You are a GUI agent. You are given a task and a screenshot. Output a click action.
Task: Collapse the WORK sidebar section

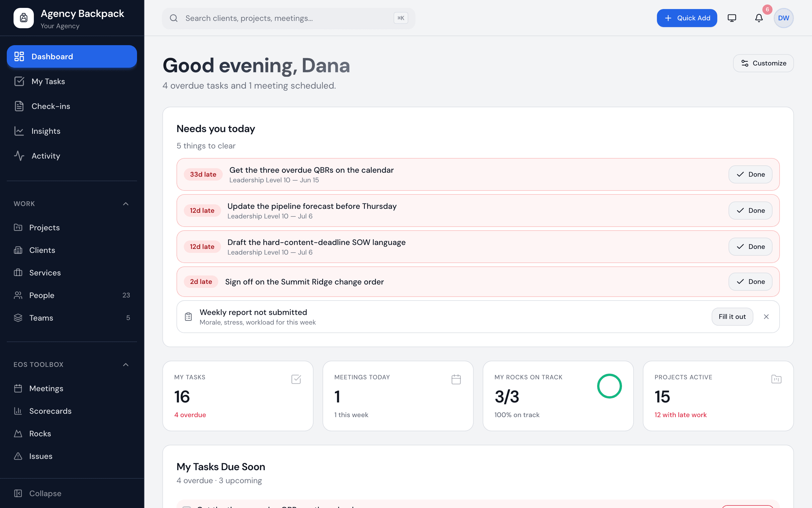[126, 203]
